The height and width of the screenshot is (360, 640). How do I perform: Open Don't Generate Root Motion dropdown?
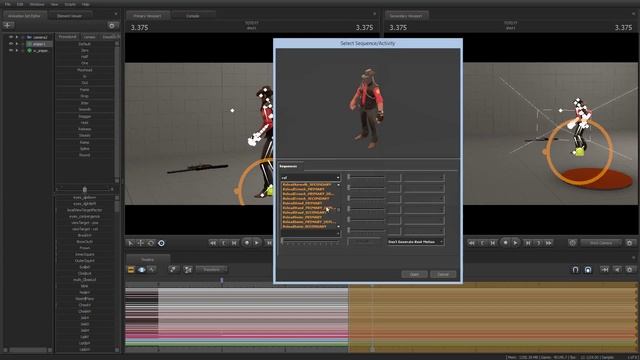[x=416, y=242]
